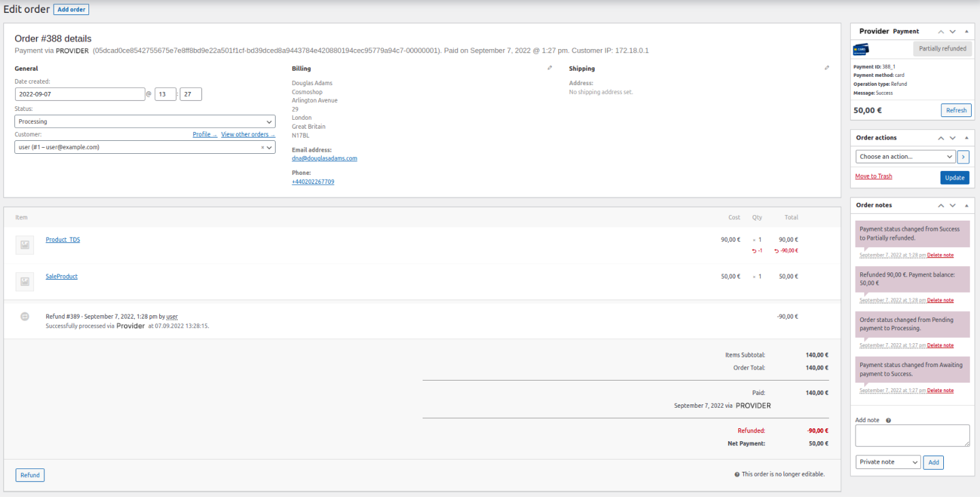Screen dimensions: 980x497
Task: Open the order Status dropdown
Action: click(x=145, y=121)
